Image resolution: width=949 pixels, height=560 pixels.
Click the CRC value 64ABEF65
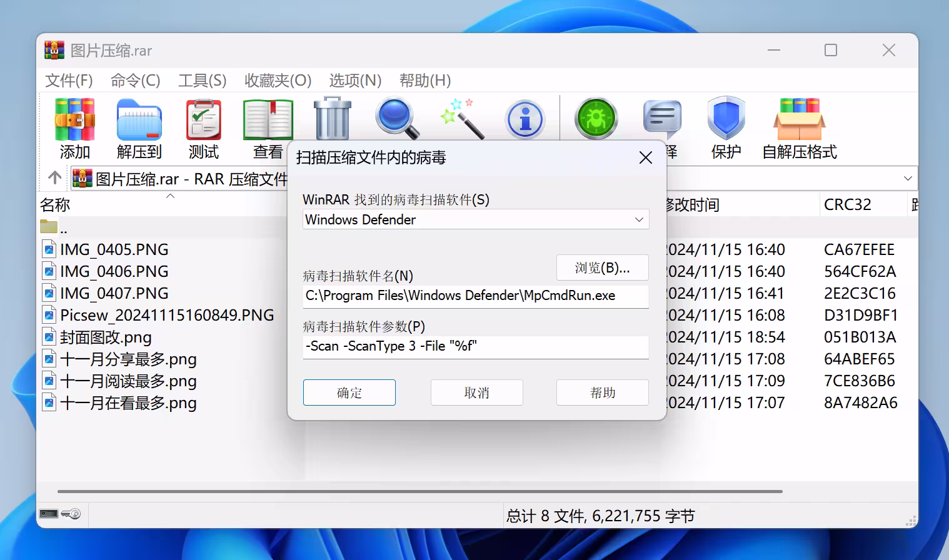click(859, 359)
